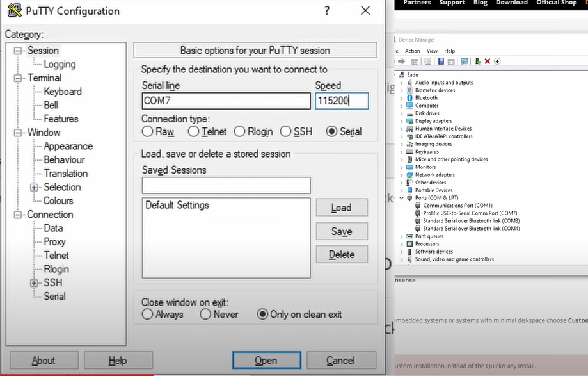Viewport: 588px width, 376px height.
Task: Click the show/hide action pane toolbar icon
Action: click(x=451, y=61)
